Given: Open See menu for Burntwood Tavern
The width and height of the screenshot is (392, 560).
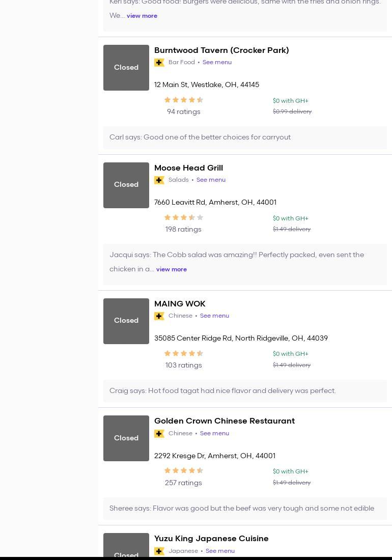Looking at the screenshot, I should point(217,62).
